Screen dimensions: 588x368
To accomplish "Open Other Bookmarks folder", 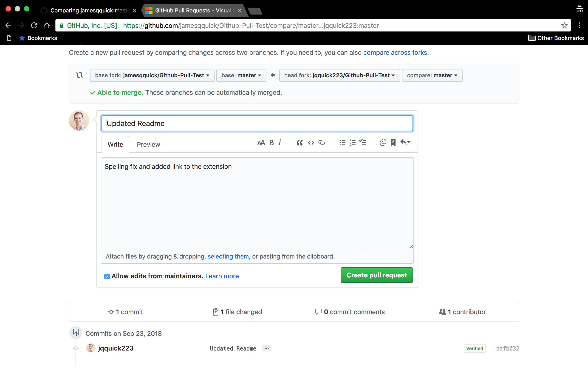I will pos(556,38).
